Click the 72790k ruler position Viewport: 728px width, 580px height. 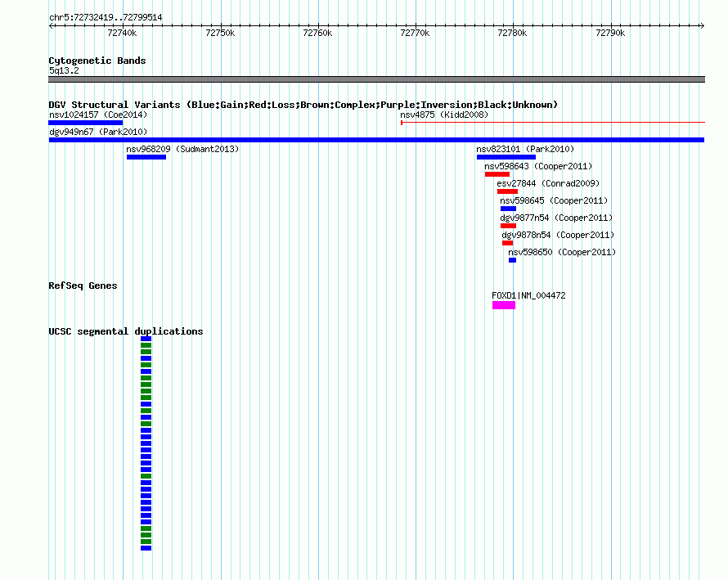point(610,33)
